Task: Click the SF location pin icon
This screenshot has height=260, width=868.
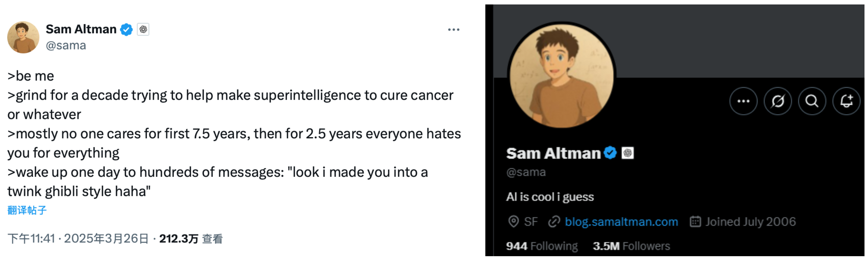Action: [513, 222]
